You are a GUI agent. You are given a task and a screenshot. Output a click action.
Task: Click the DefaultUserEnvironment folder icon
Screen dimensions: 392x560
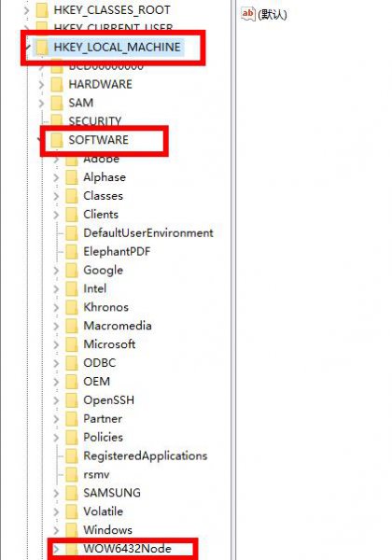coord(72,232)
